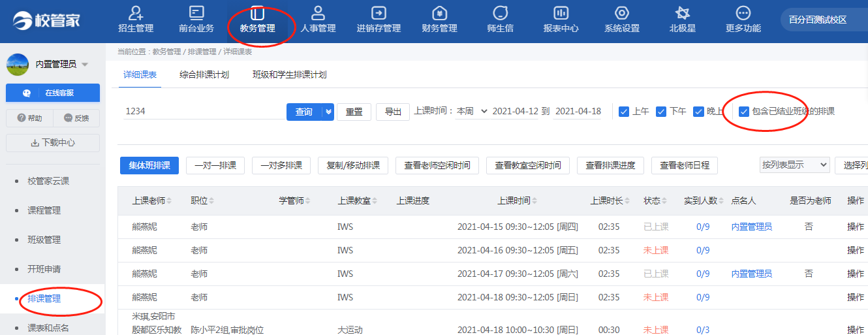This screenshot has width=868, height=335.
Task: Click 查看教室空闲时间 button
Action: 528,166
